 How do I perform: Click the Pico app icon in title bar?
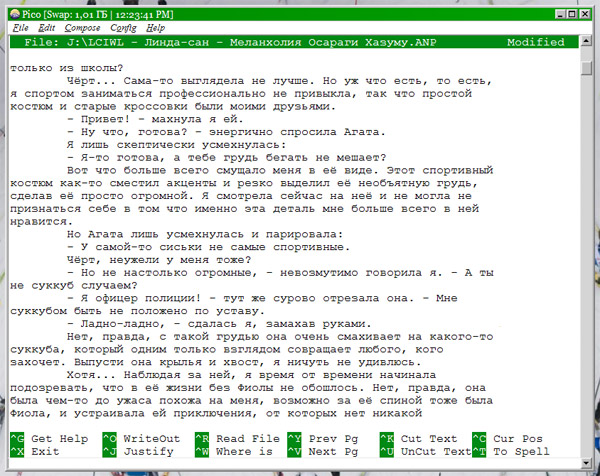(x=15, y=15)
